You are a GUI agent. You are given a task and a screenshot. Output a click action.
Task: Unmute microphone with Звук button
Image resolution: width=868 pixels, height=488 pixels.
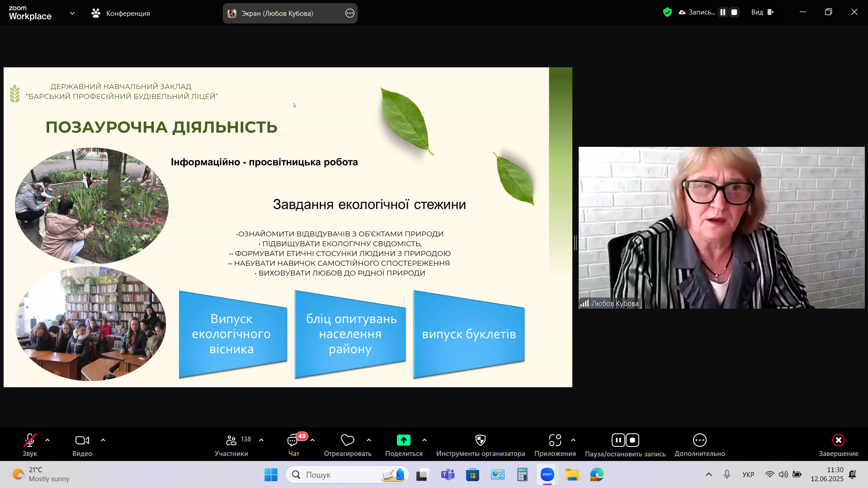point(30,441)
